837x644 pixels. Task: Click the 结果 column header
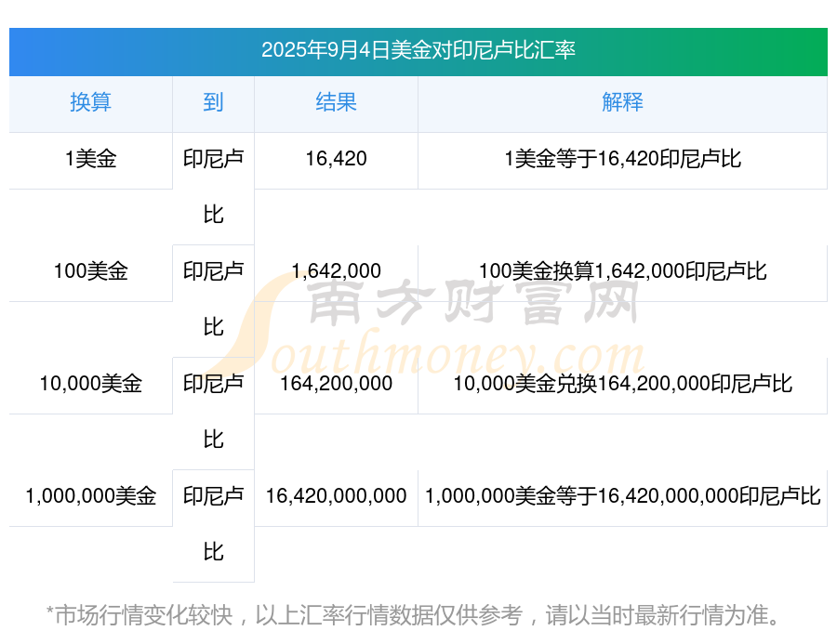336,102
